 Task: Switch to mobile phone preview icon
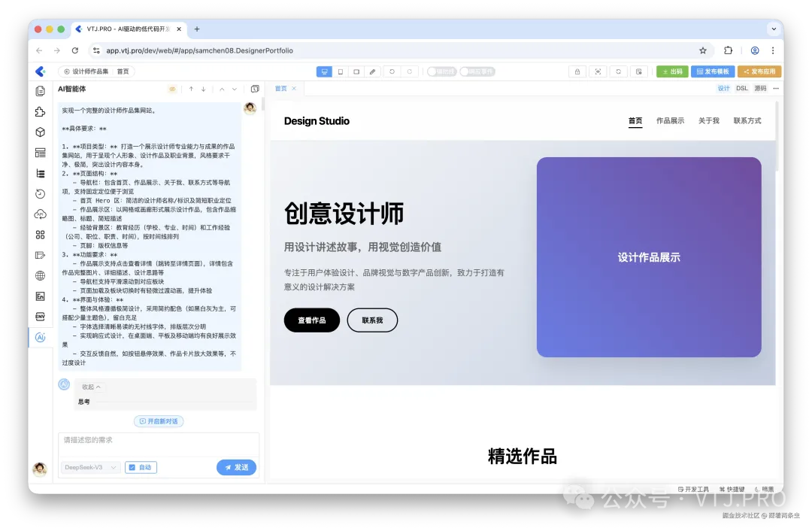click(341, 71)
